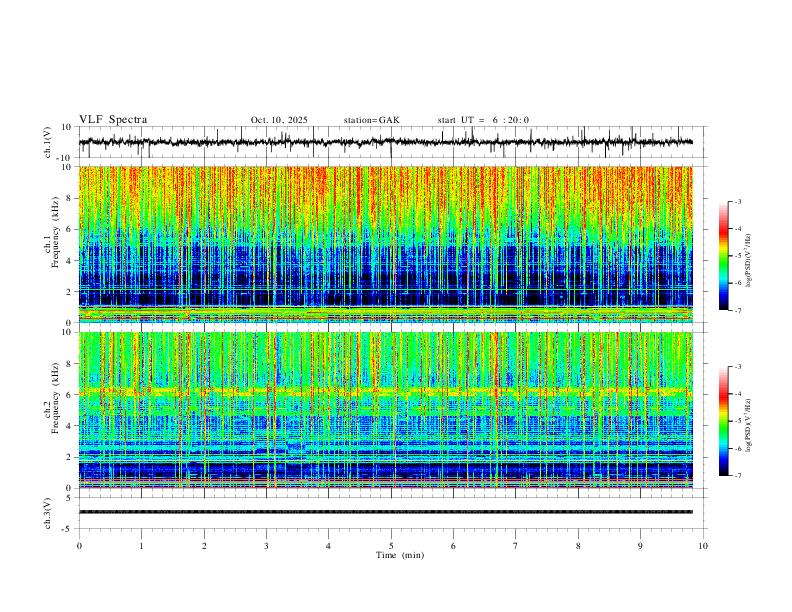Image resolution: width=792 pixels, height=612 pixels.
Task: Click the ch.1 PSD color bar
Action: (x=724, y=256)
